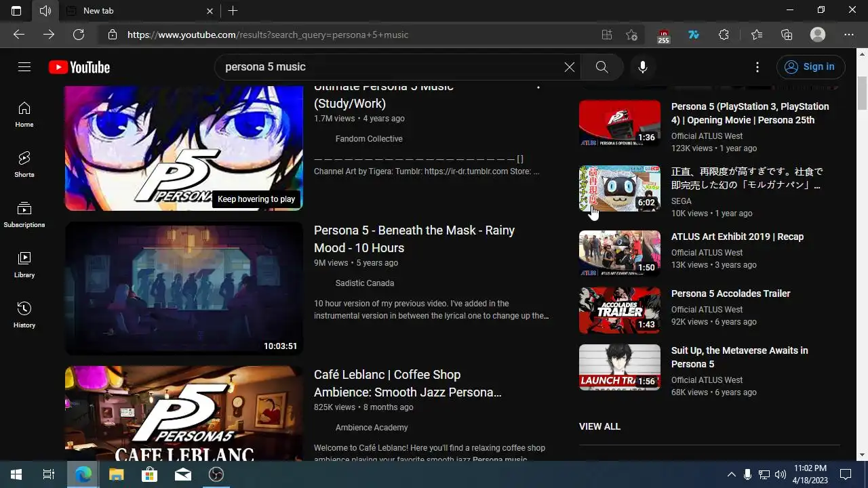Click the magnifier search button
868x488 pixels.
(x=601, y=67)
